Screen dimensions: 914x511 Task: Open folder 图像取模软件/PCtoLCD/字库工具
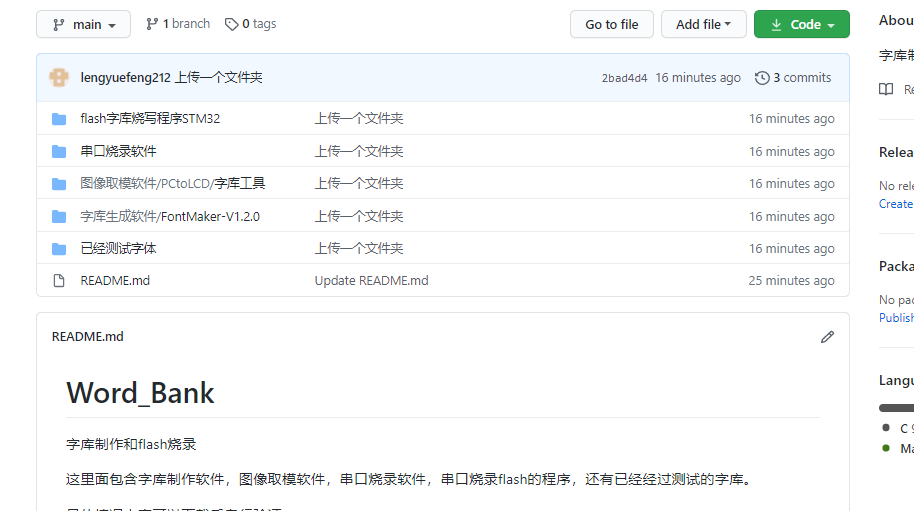tap(173, 184)
